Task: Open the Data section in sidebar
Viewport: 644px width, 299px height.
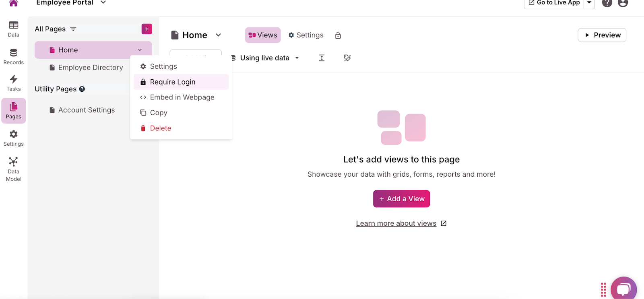Action: click(13, 29)
